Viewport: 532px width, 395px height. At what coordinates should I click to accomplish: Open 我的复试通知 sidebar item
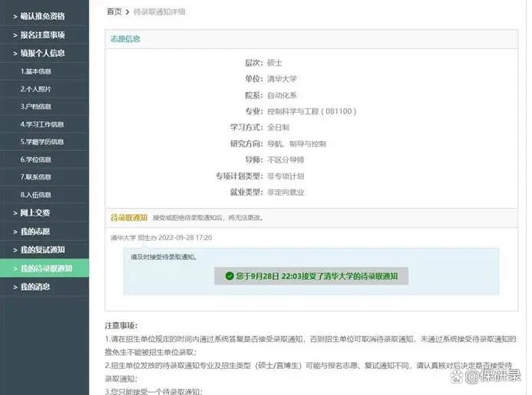coord(42,250)
